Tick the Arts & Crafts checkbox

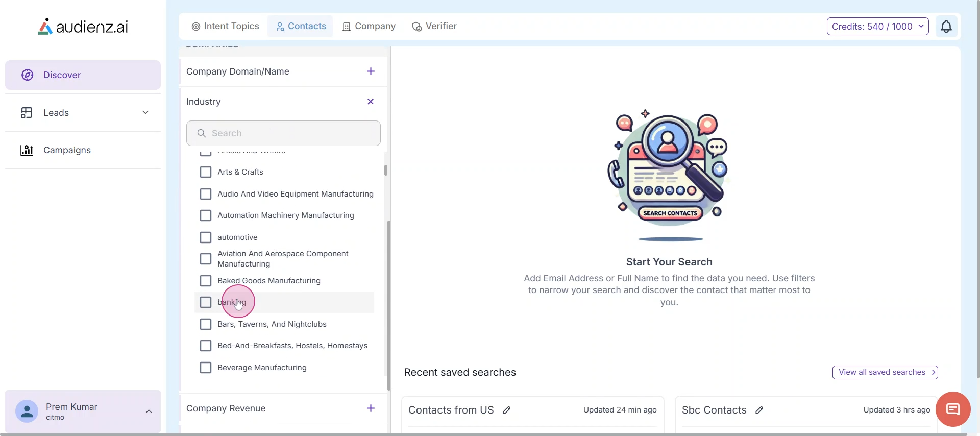[206, 172]
